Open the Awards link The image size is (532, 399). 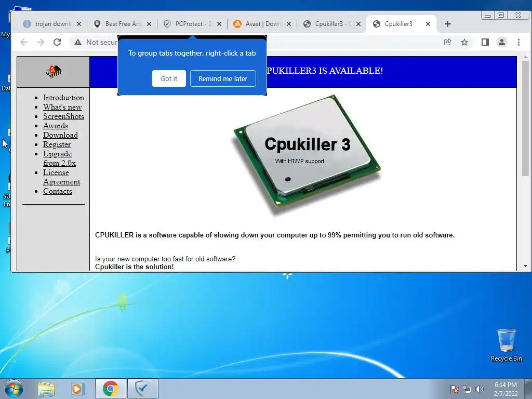[x=56, y=126]
